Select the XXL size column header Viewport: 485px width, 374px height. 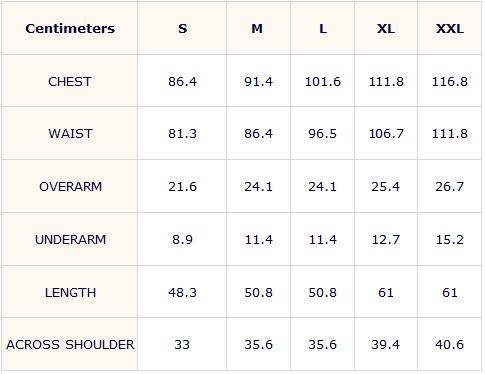450,29
